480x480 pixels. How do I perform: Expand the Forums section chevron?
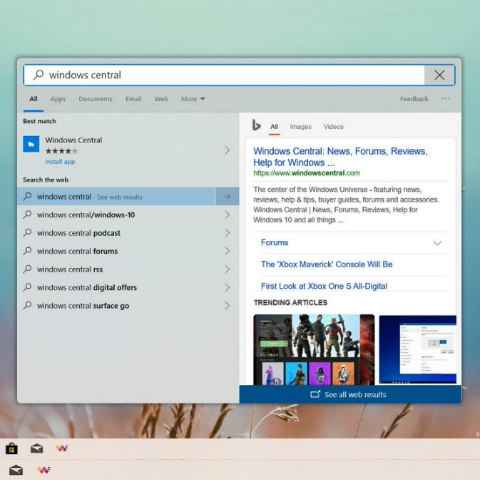pos(437,243)
